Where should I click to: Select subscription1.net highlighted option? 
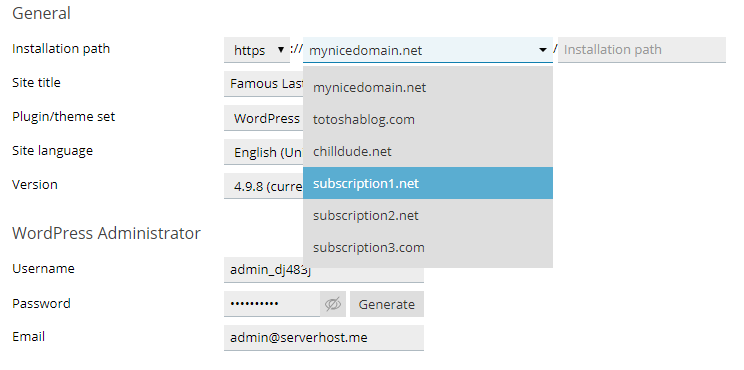428,183
